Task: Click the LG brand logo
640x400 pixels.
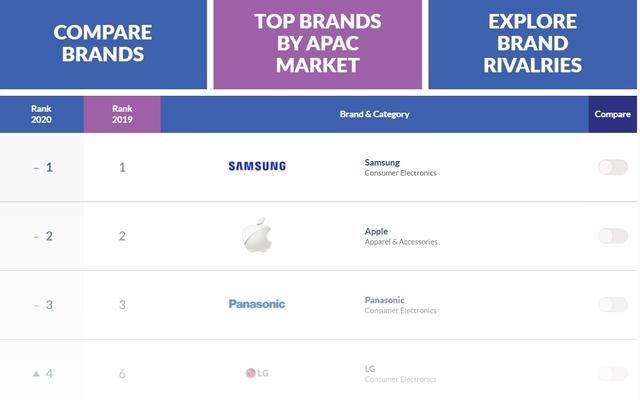Action: point(257,373)
